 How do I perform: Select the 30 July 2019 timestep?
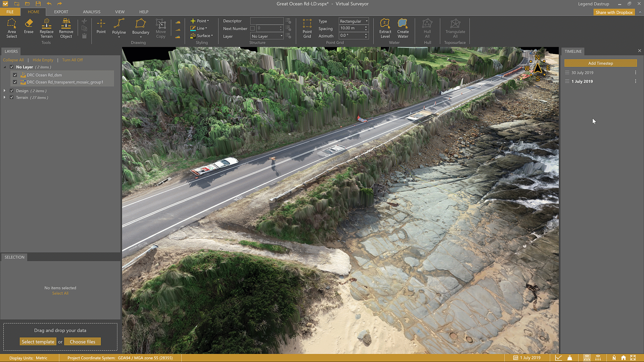(582, 73)
